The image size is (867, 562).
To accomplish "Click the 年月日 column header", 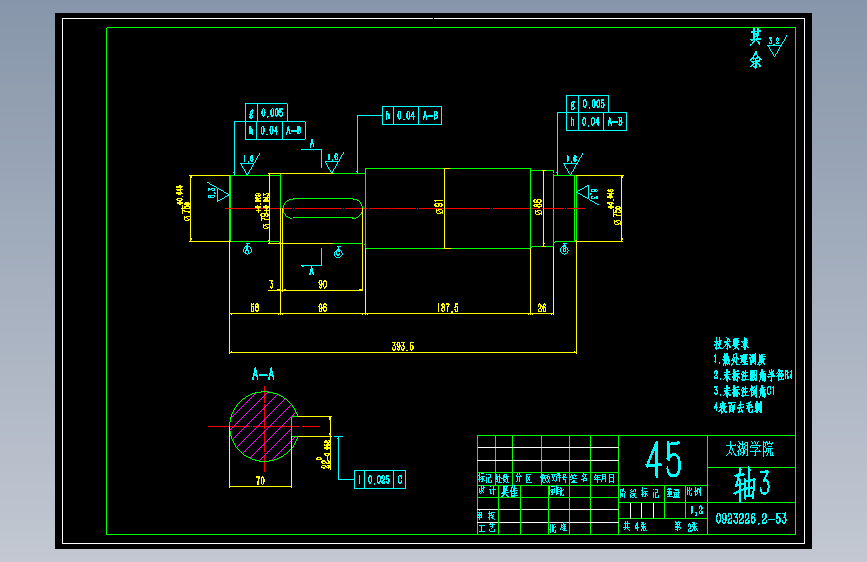I will click(x=604, y=478).
